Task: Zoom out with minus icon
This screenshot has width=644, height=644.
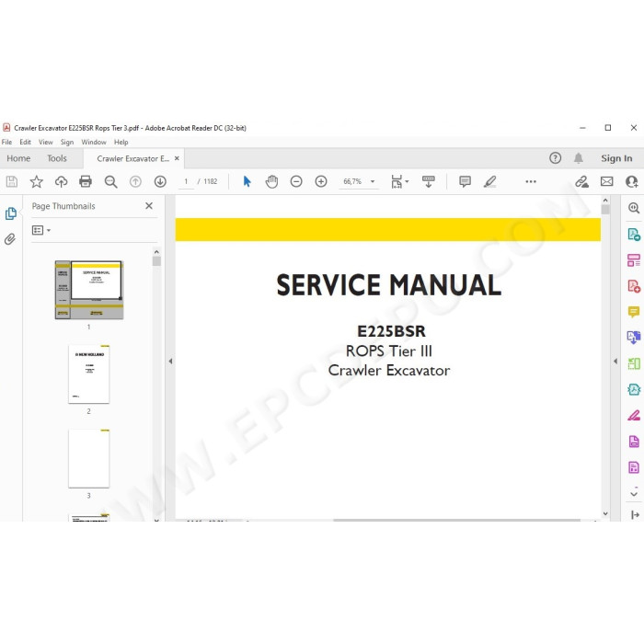Action: click(296, 181)
